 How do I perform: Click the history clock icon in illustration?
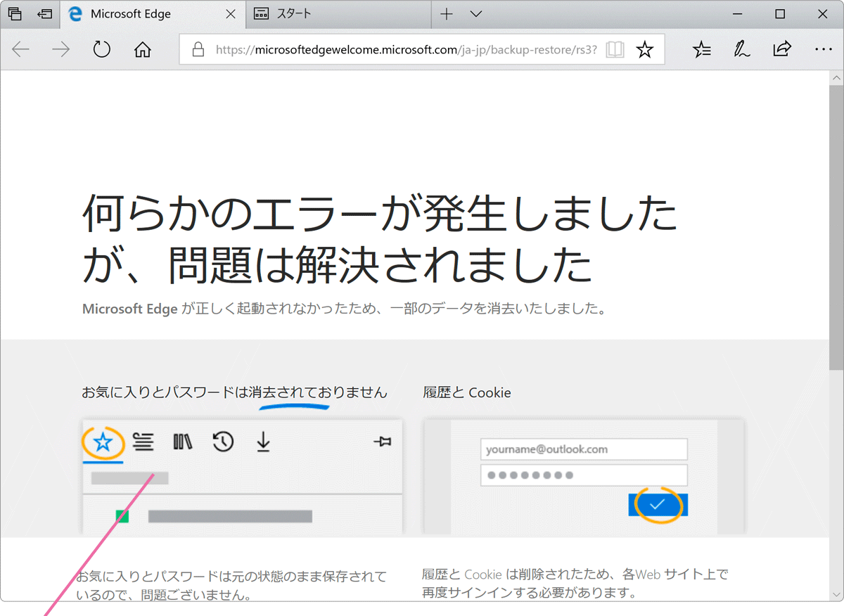point(223,442)
